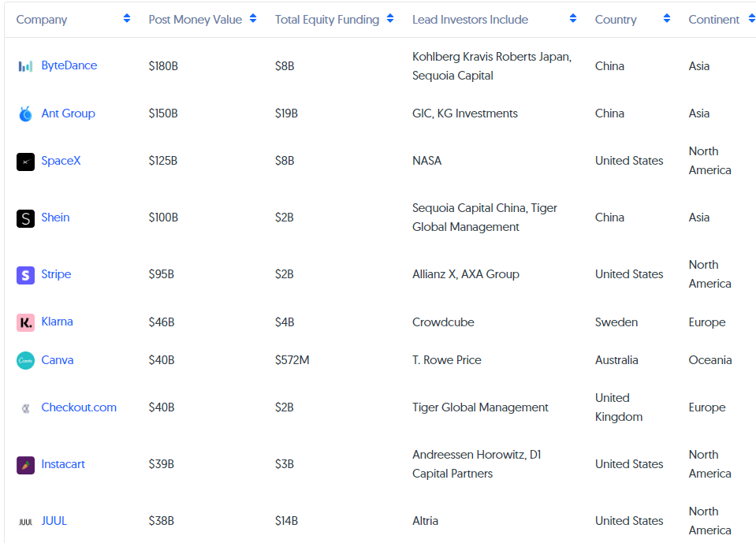The height and width of the screenshot is (543, 756).
Task: Select Stripe's $95B valuation cell
Action: pos(162,274)
